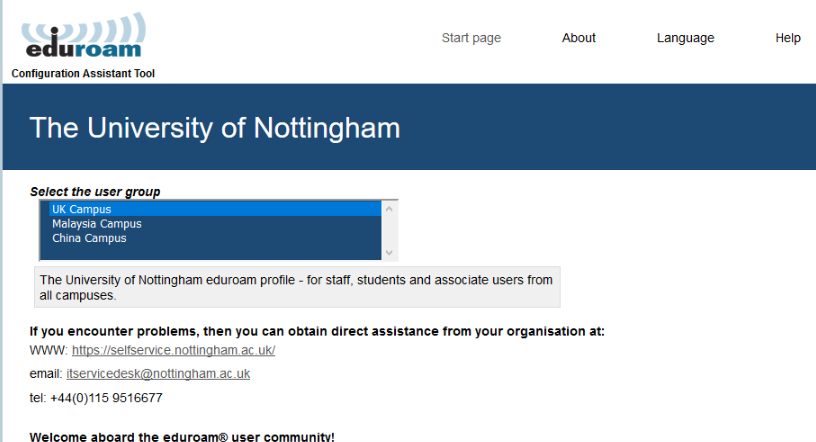816x442 pixels.
Task: Click the telephone number text
Action: tap(96, 398)
